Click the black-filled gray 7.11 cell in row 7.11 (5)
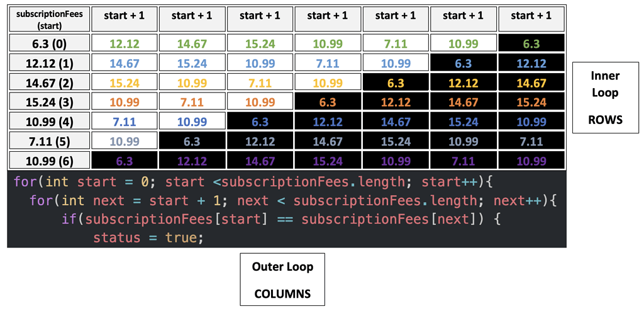644x311 pixels. [531, 140]
